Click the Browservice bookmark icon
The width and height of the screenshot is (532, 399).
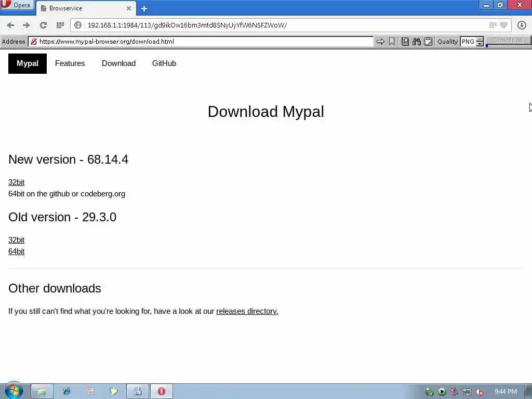392,42
